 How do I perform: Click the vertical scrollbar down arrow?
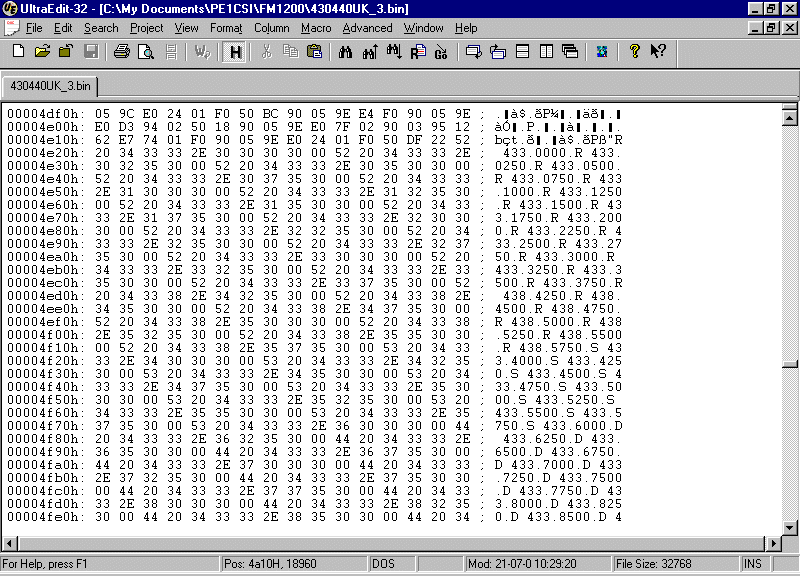click(789, 528)
